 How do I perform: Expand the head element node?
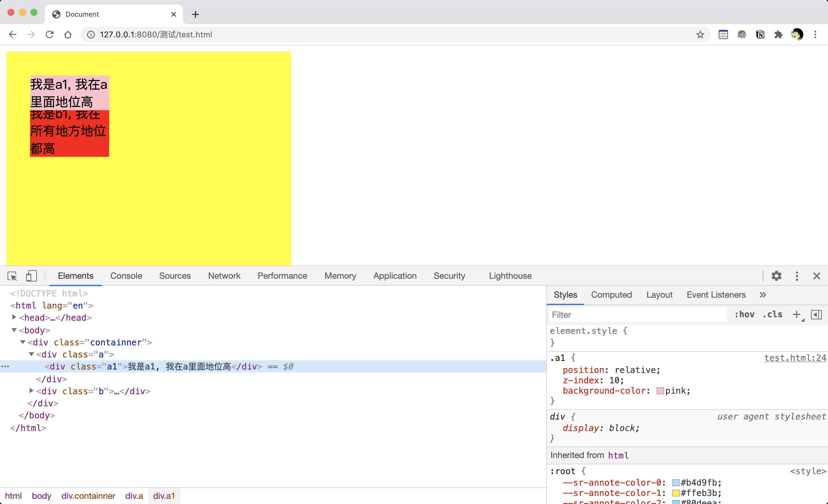[14, 317]
